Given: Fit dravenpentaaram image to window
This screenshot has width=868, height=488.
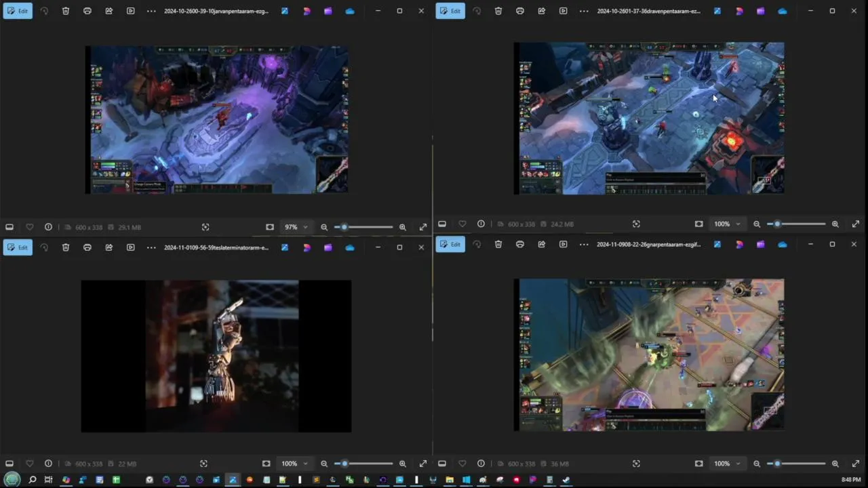Looking at the screenshot, I should click(x=699, y=224).
